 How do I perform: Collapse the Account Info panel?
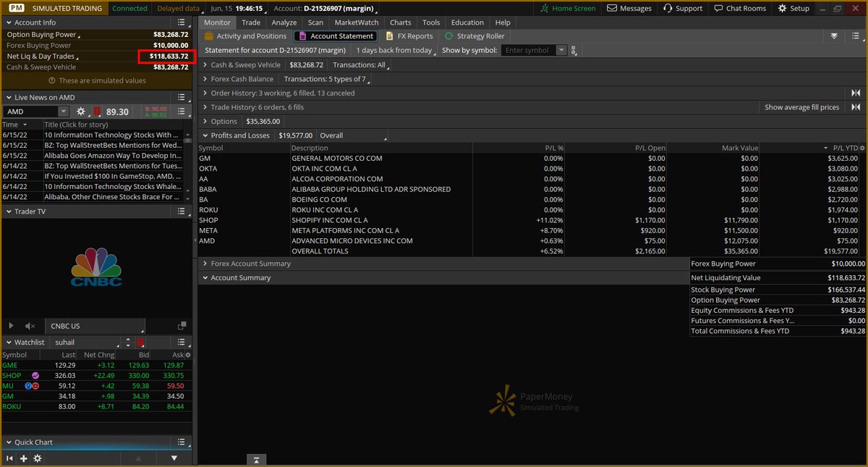[x=9, y=22]
